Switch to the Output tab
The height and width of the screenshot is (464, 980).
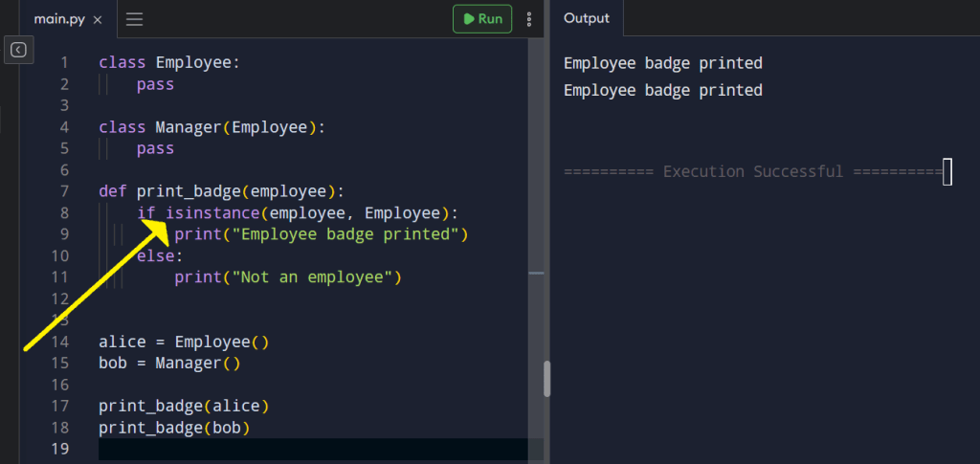(587, 18)
